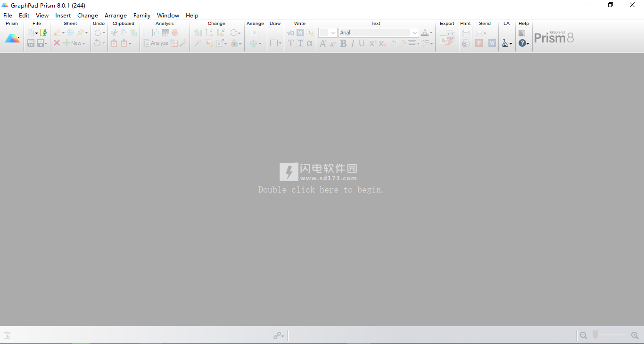The width and height of the screenshot is (644, 344).
Task: Toggle Underline text formatting
Action: (362, 43)
